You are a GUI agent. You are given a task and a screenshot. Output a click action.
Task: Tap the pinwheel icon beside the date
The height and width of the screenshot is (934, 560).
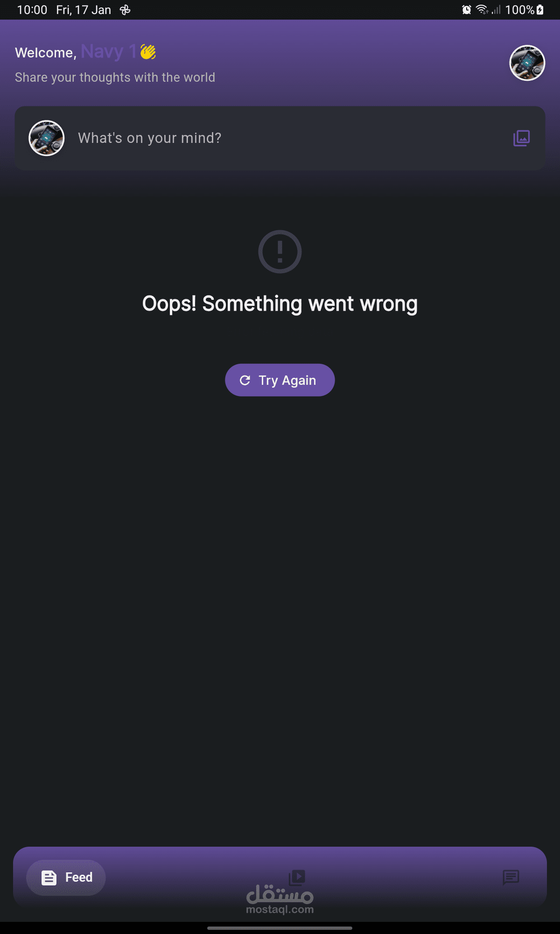tap(125, 10)
